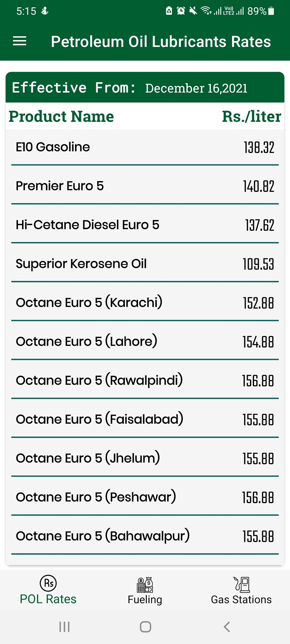Screen dimensions: 290x644
Task: Open the hamburger navigation menu
Action: [20, 41]
